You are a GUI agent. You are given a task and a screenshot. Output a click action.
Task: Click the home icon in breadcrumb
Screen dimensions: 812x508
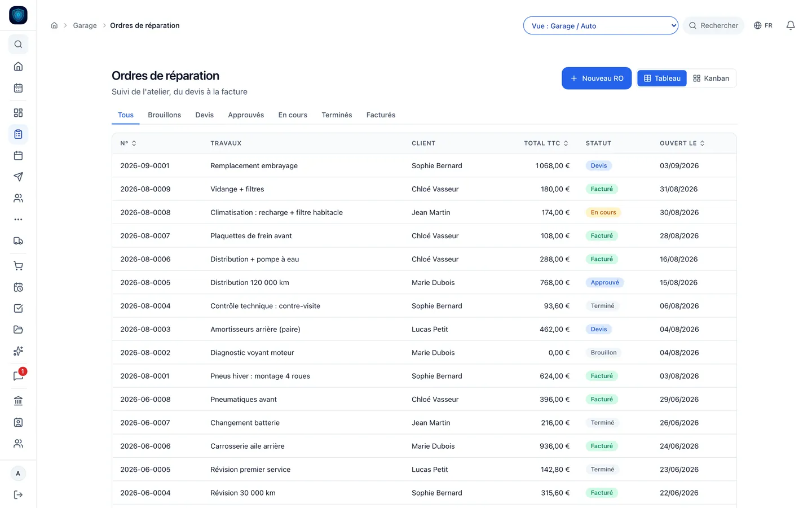point(54,25)
